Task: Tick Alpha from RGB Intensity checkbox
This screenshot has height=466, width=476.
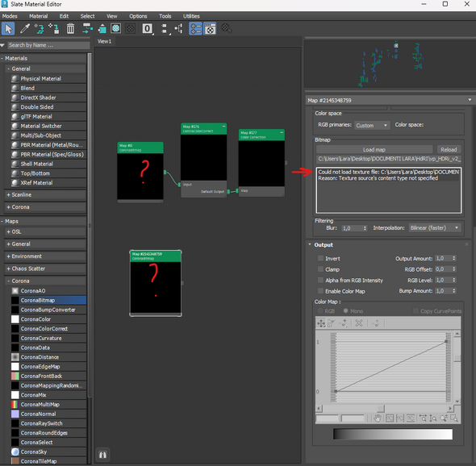Action: 320,280
